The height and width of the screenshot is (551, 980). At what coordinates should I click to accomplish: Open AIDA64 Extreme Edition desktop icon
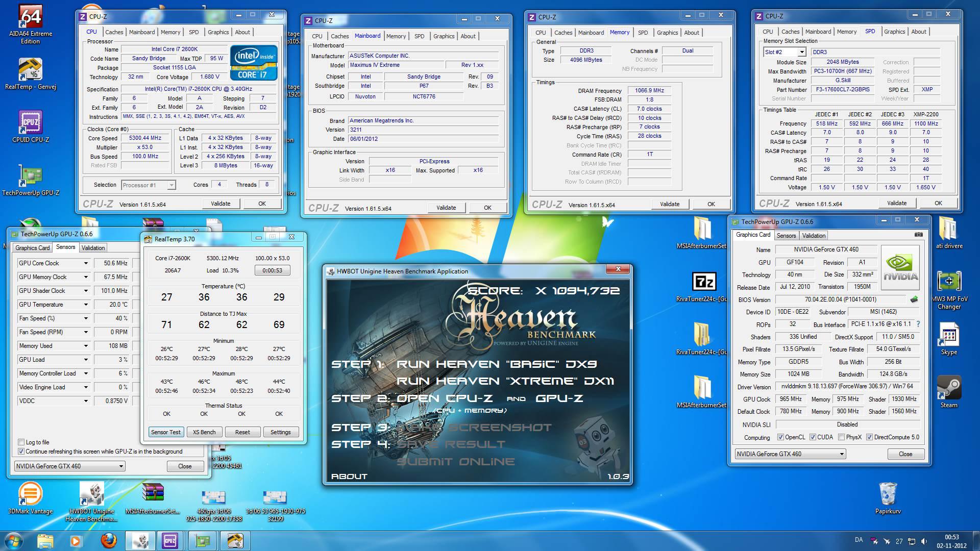click(31, 23)
